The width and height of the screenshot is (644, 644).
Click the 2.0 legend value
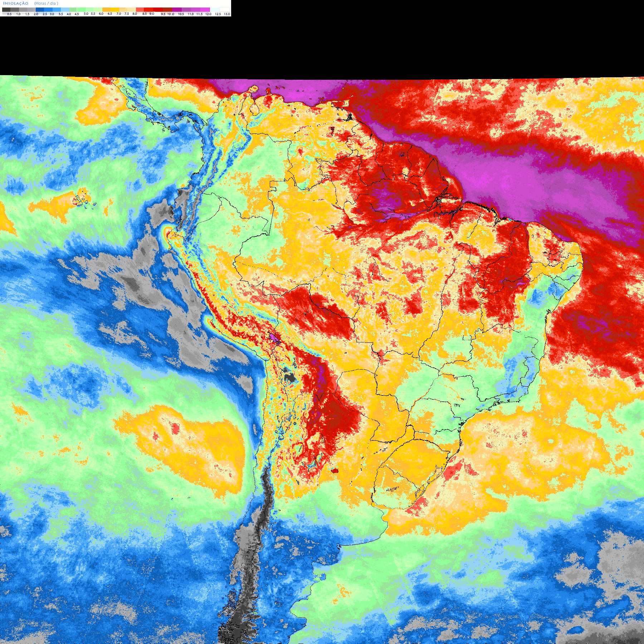[36, 14]
